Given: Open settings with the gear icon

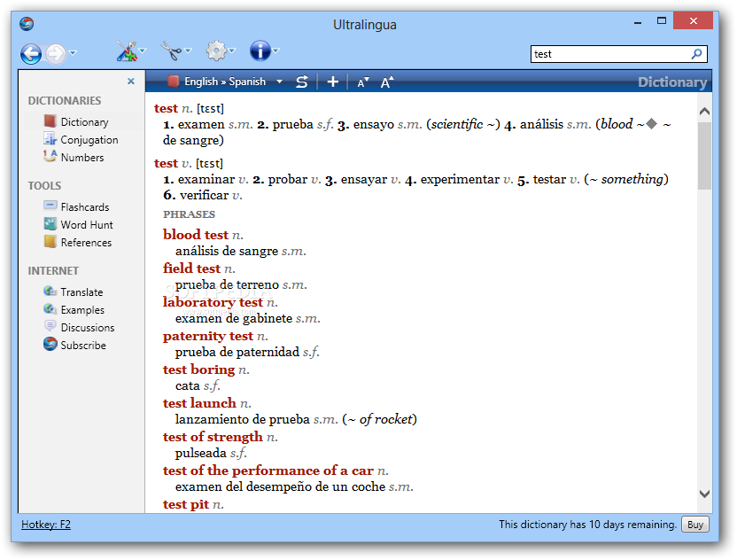Looking at the screenshot, I should coord(216,51).
